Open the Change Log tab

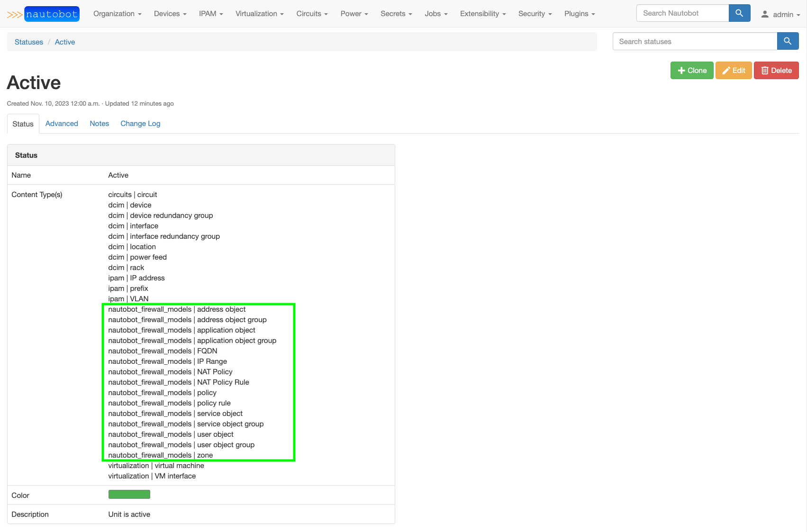pos(140,124)
